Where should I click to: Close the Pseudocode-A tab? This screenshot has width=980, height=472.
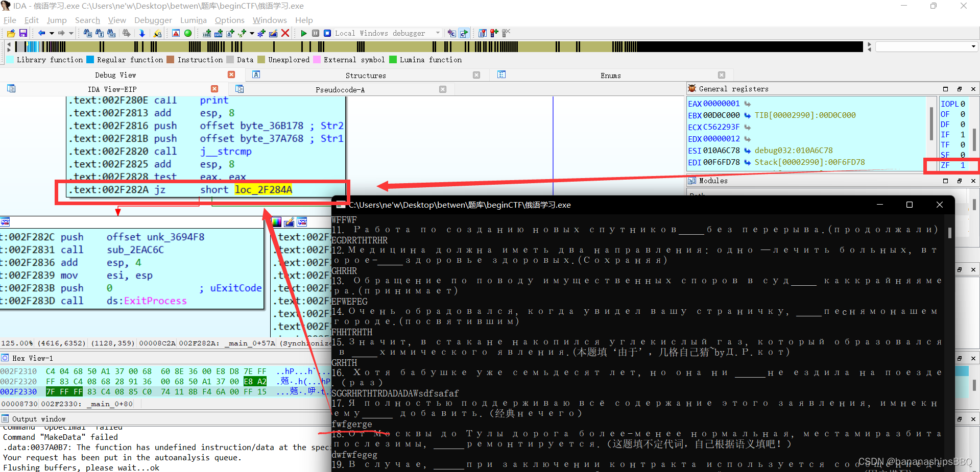pyautogui.click(x=443, y=89)
